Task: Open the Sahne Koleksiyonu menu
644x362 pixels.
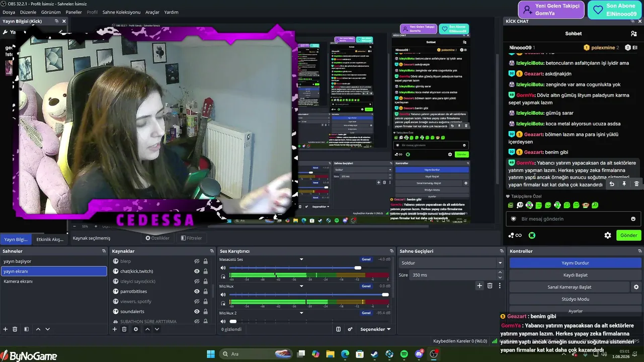Action: coord(121,12)
